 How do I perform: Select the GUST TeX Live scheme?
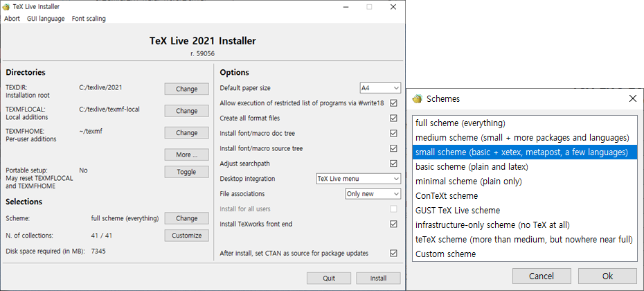click(524, 211)
